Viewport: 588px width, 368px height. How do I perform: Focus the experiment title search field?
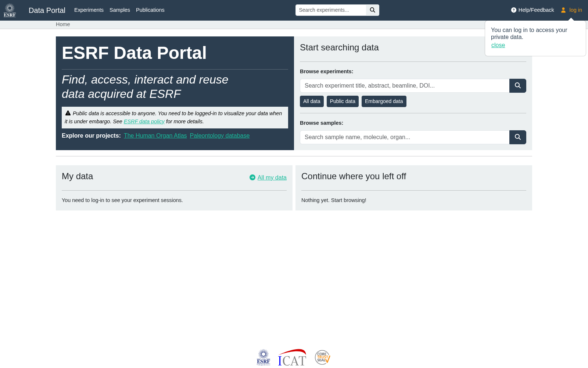[x=405, y=86]
